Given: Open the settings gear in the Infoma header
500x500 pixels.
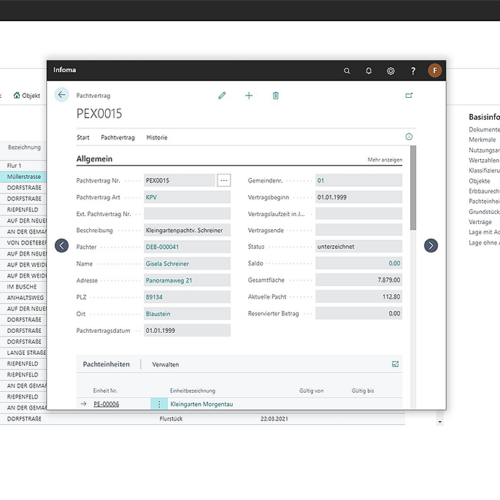Looking at the screenshot, I should point(391,71).
